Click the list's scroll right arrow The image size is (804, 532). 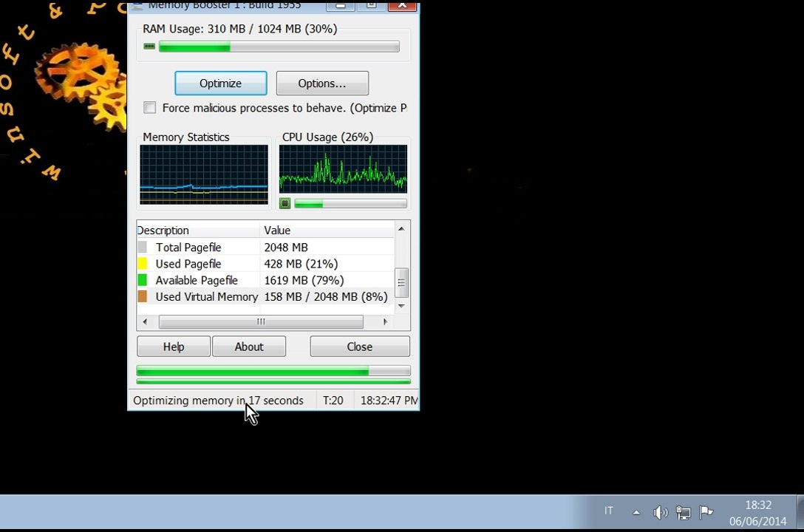click(386, 322)
